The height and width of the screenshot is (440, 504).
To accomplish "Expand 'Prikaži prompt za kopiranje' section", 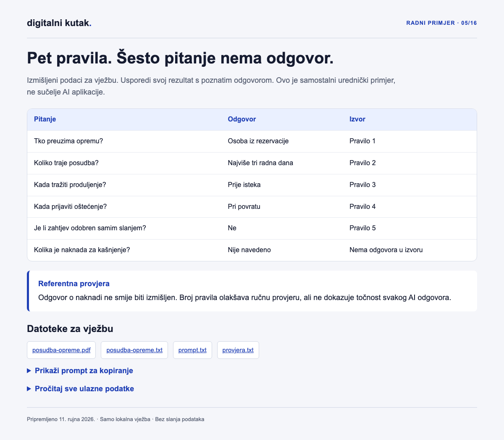I will point(80,371).
